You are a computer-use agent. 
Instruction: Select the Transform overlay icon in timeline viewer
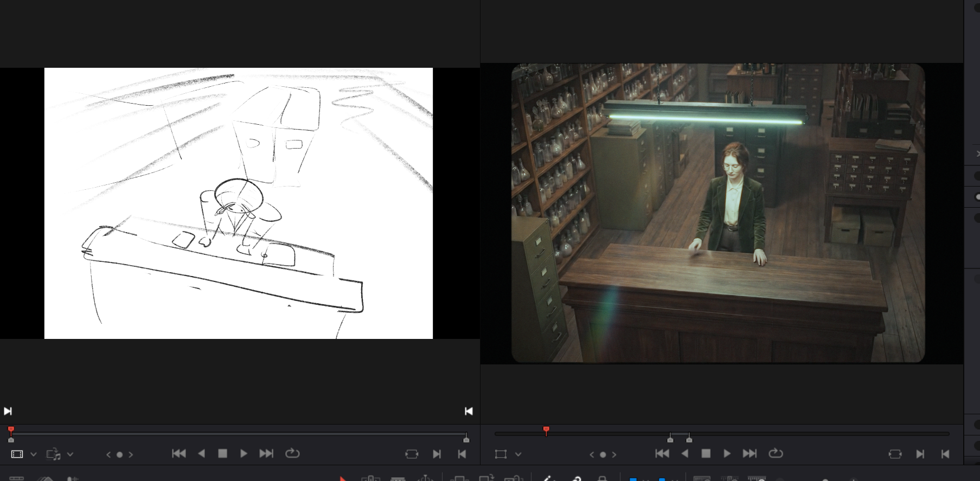coord(501,454)
